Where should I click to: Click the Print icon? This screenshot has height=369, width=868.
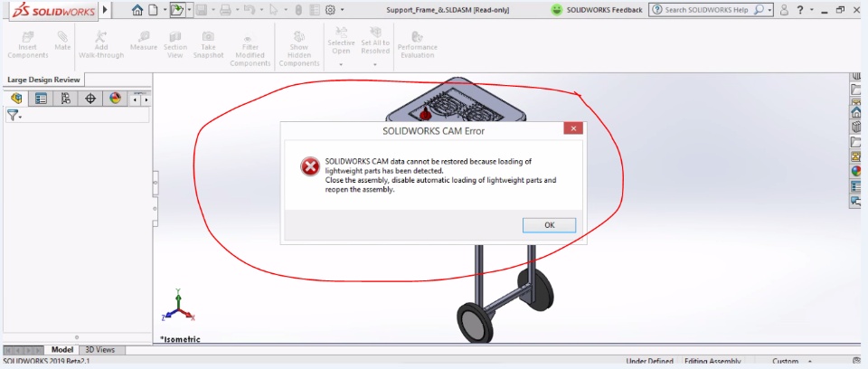(225, 9)
